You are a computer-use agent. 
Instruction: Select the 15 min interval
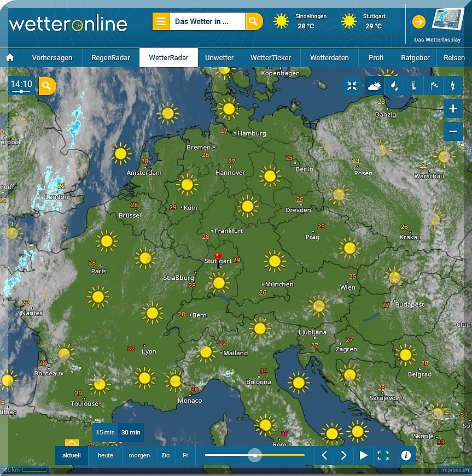click(x=106, y=432)
